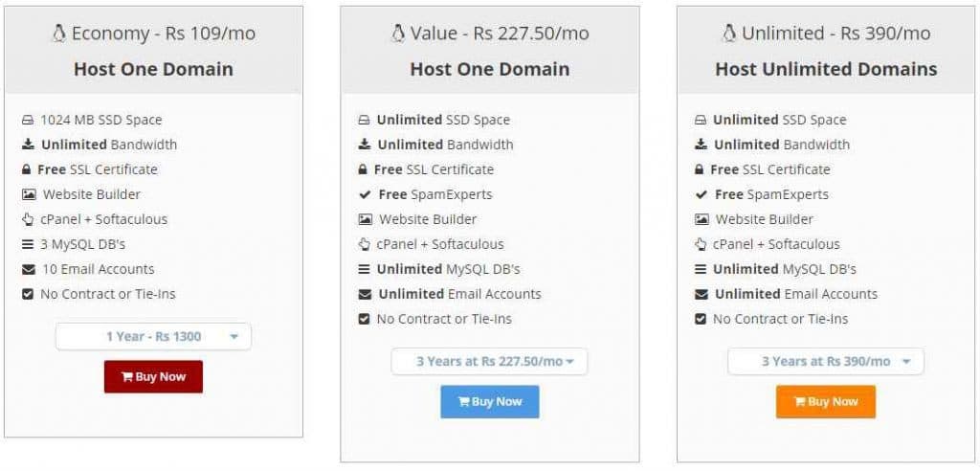This screenshot has width=980, height=471.
Task: Open the 3 Years at Rs 390/mo dropdown
Action: (x=826, y=362)
